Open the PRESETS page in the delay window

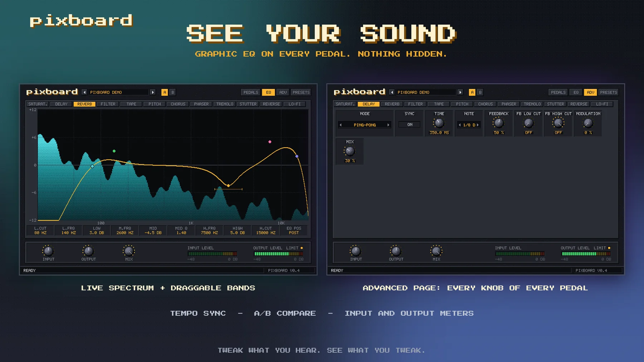pos(609,92)
